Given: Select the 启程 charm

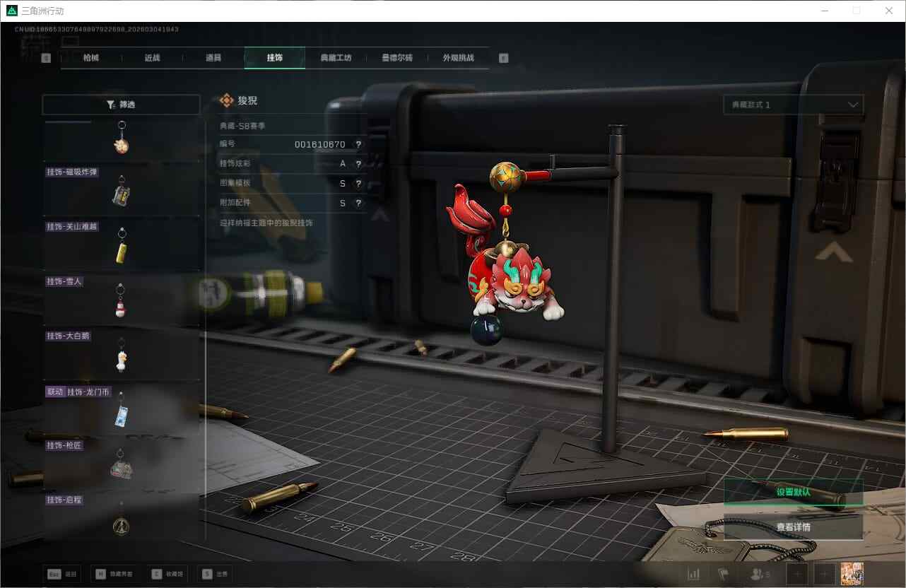Looking at the screenshot, I should (121, 518).
